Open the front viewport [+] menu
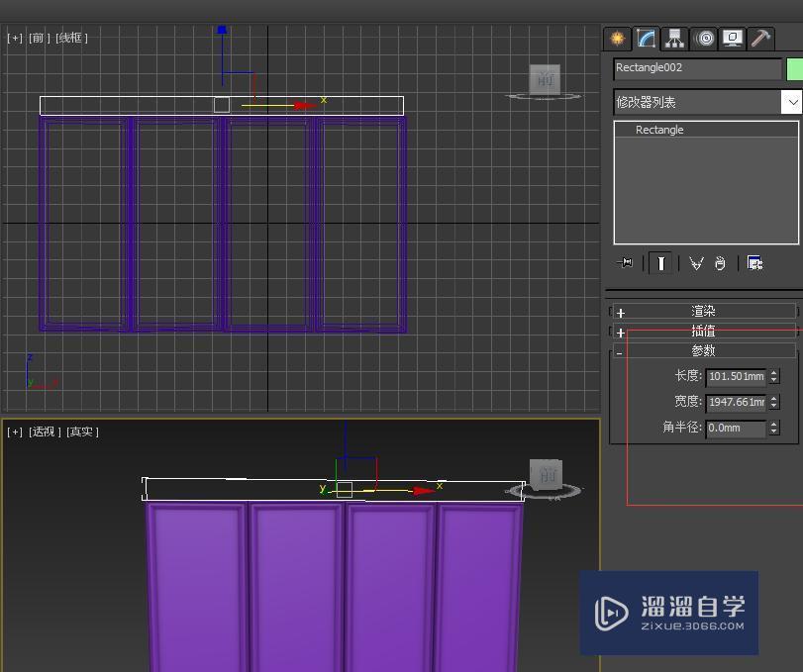The height and width of the screenshot is (672, 803). click(x=13, y=38)
